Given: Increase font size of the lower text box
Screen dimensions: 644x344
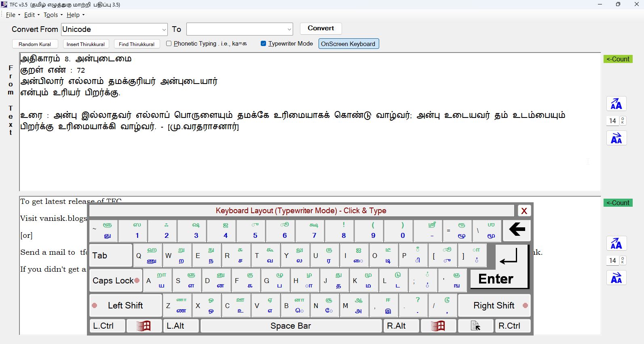Looking at the screenshot, I should click(x=616, y=244).
